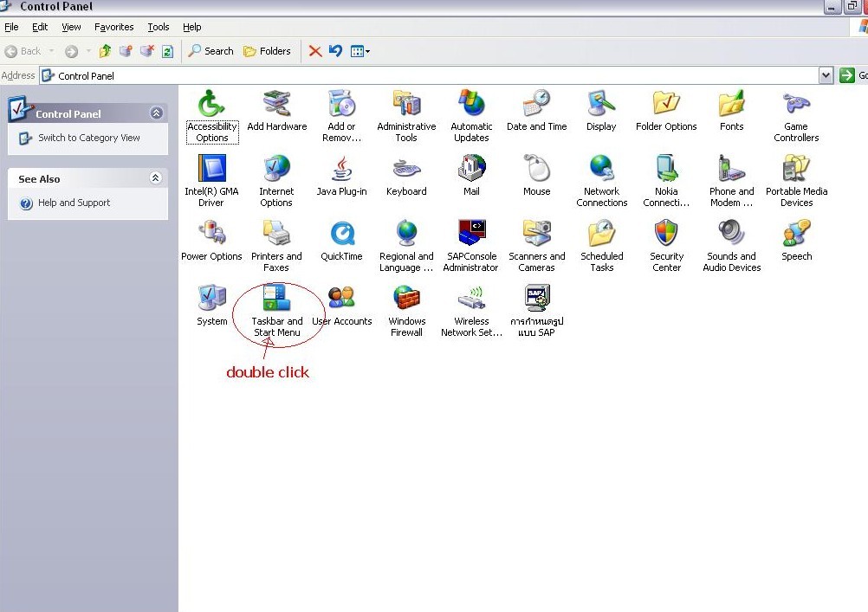Screen dimensions: 868x612
Task: Click Switch to Category View link
Action: [89, 138]
